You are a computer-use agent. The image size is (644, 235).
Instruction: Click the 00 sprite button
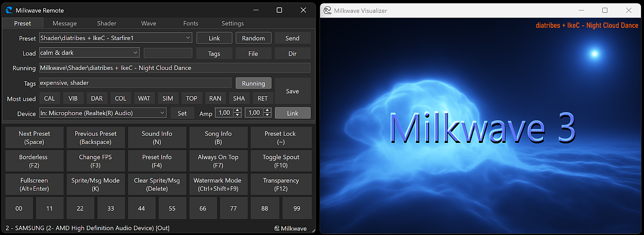pyautogui.click(x=19, y=208)
